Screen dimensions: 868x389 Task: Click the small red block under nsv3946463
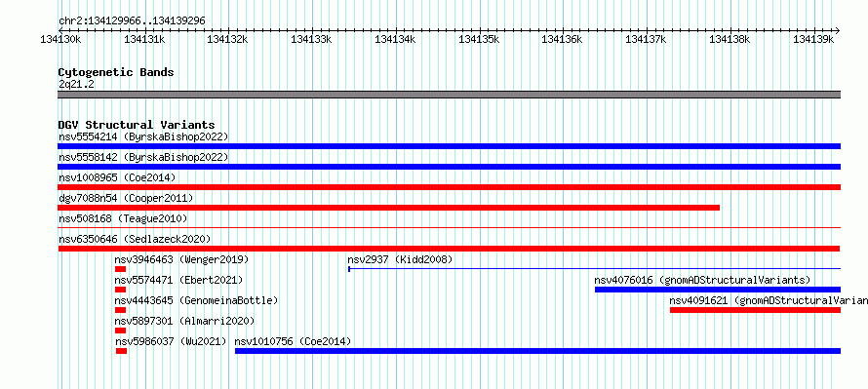pyautogui.click(x=121, y=269)
